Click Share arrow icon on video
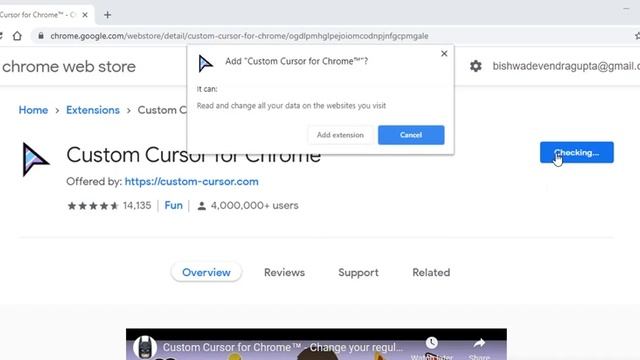The height and width of the screenshot is (360, 640). [x=480, y=343]
